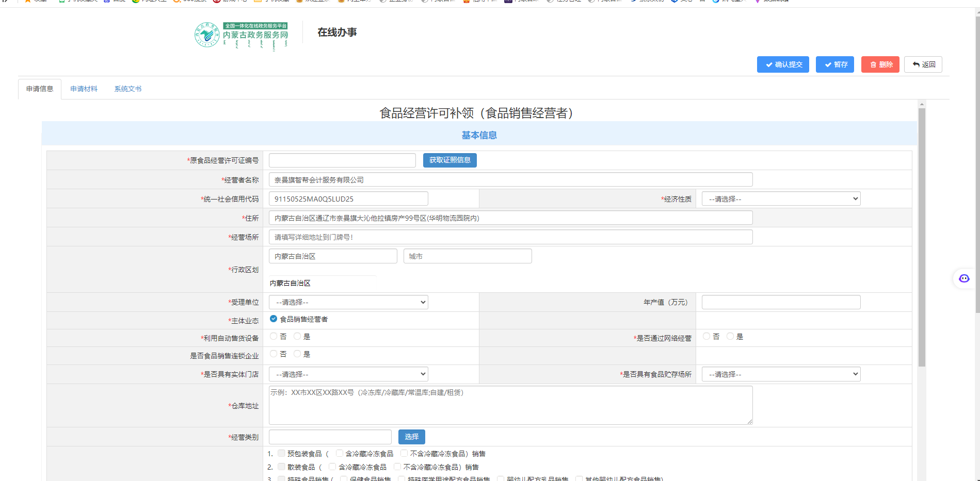Viewport: 980px width, 481px height.
Task: Switch to the 申请材料 tab
Action: pyautogui.click(x=84, y=89)
